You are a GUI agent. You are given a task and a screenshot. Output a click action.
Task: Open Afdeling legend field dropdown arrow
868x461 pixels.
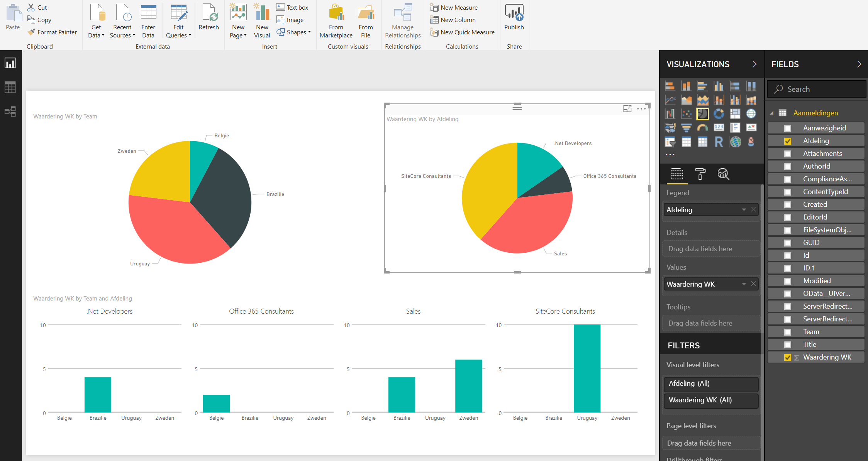click(744, 209)
